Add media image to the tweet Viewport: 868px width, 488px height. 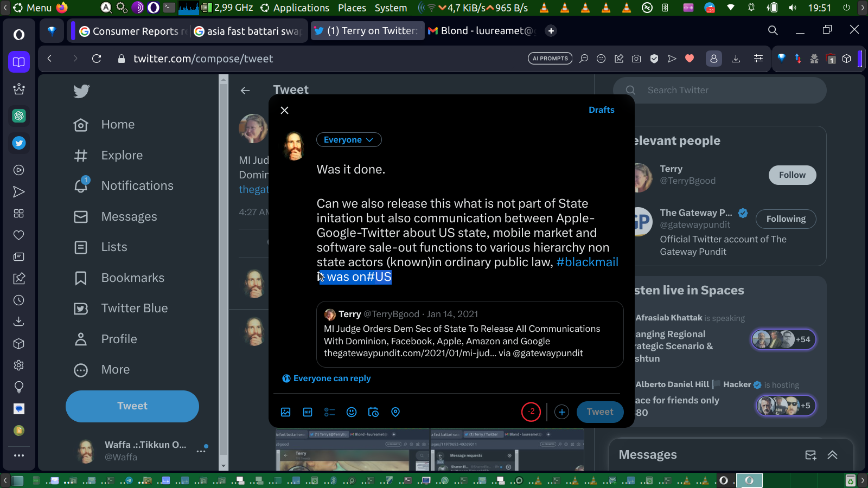click(x=286, y=412)
